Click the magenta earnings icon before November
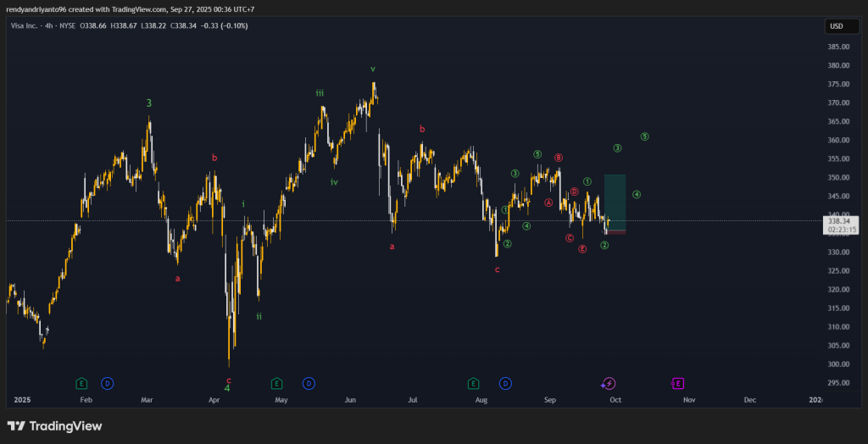 [678, 384]
